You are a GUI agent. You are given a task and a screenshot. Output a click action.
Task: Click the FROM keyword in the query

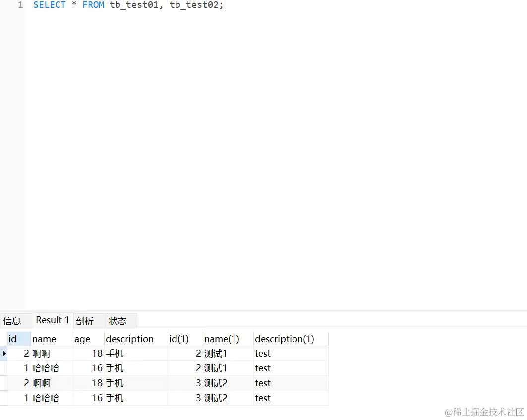pyautogui.click(x=93, y=5)
